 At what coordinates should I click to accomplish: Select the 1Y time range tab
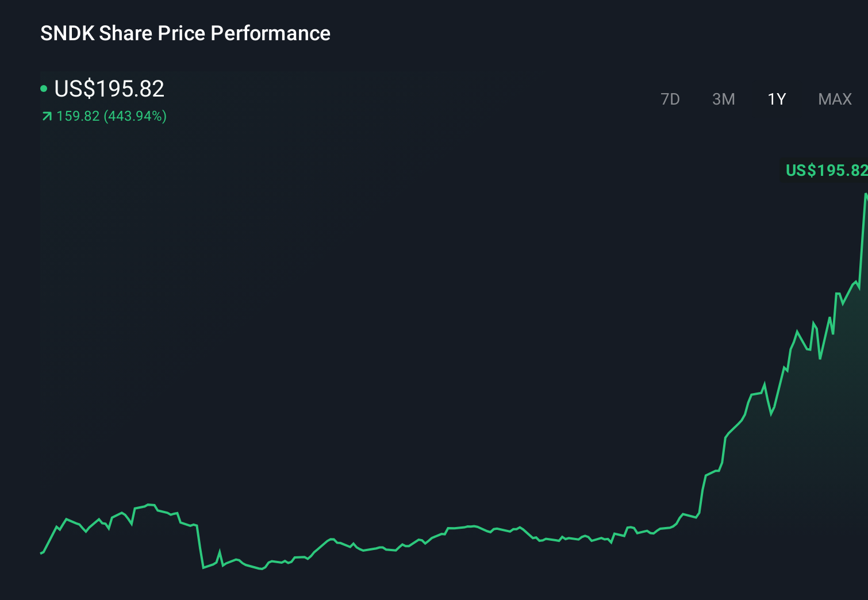coord(776,99)
